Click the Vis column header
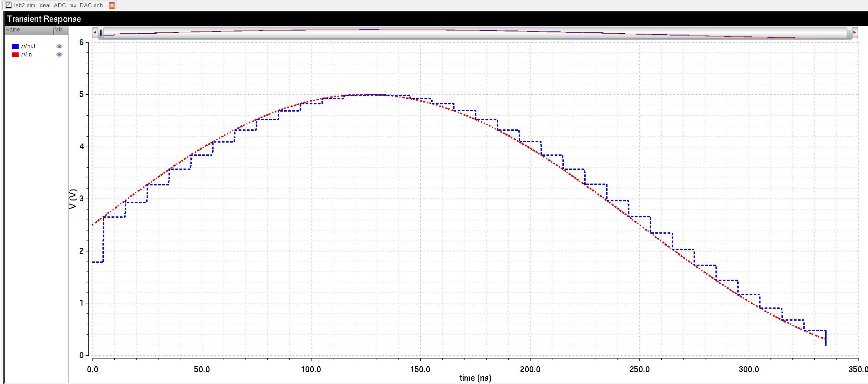Image resolution: width=868 pixels, height=384 pixels. (x=61, y=30)
